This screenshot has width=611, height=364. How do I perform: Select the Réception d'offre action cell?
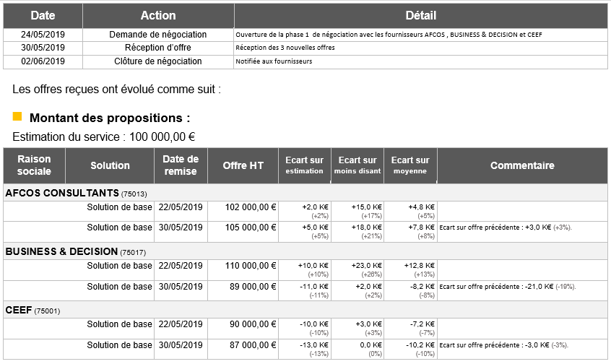tap(158, 48)
